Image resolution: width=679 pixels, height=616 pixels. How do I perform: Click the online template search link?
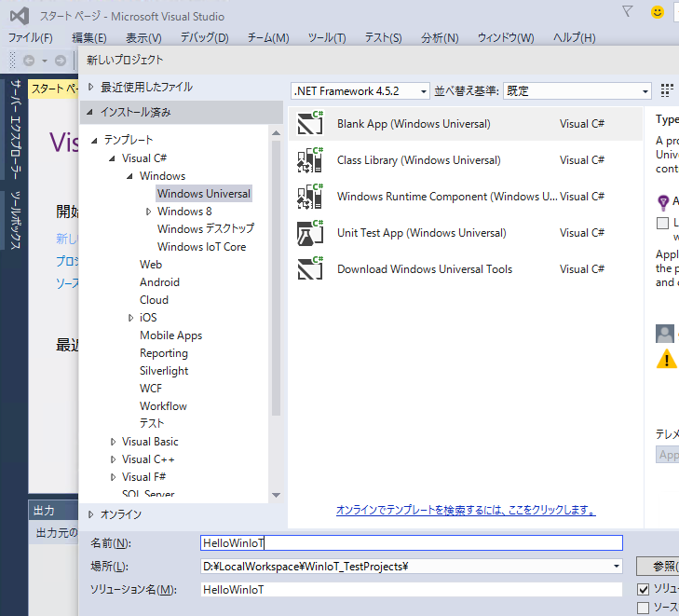coord(466,510)
